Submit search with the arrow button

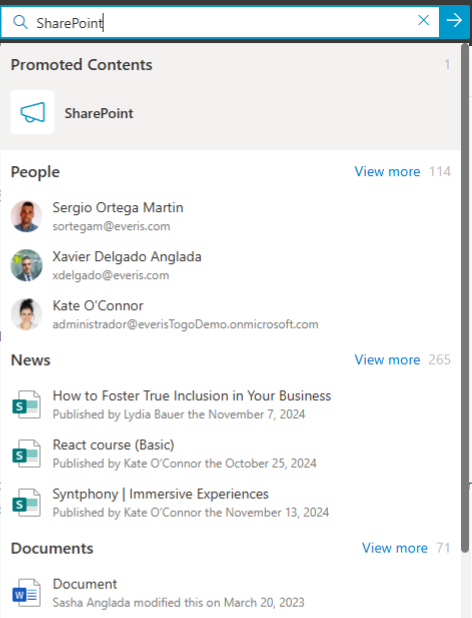[454, 20]
